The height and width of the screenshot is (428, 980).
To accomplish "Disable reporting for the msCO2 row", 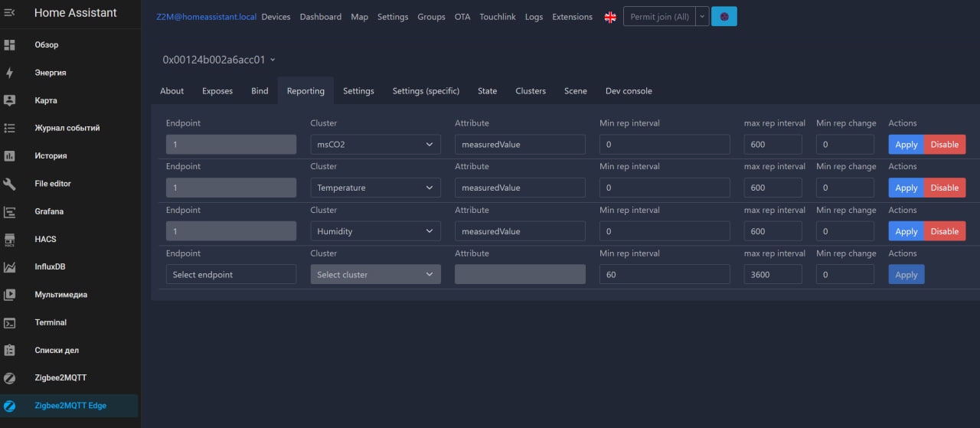I will (x=945, y=144).
